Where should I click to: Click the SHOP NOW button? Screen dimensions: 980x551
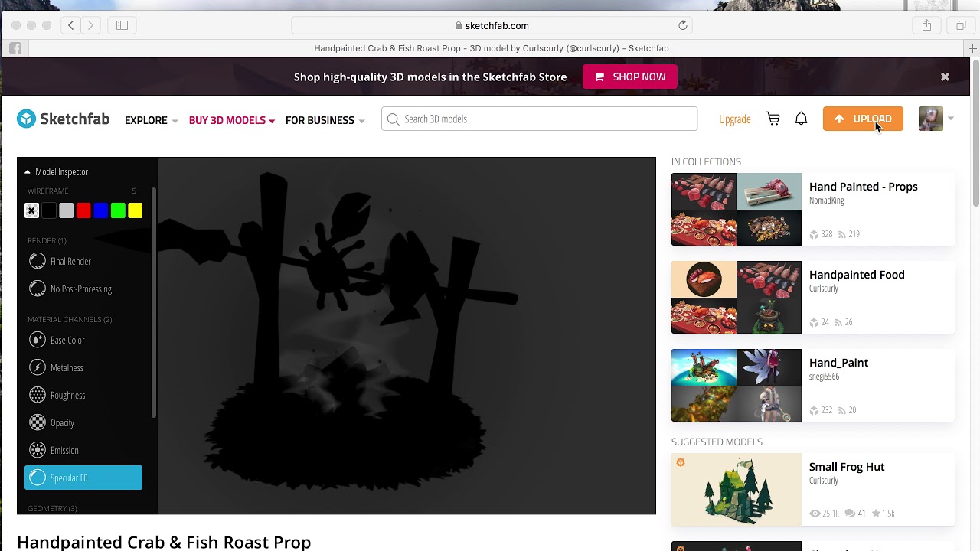(629, 77)
